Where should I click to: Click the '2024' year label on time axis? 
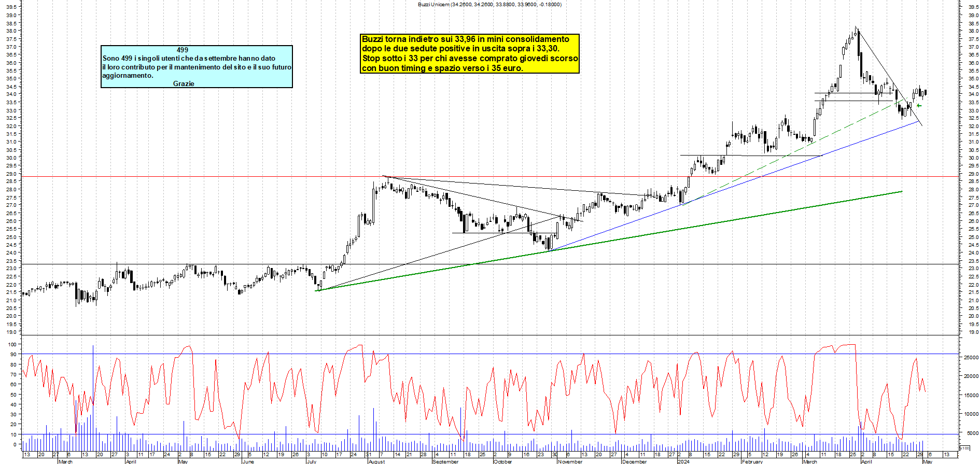[x=684, y=461]
